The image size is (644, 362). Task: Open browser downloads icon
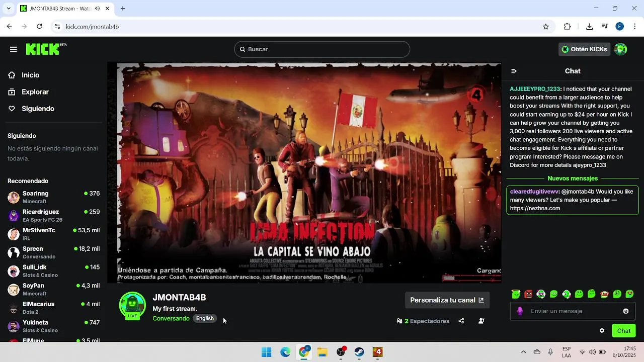pos(589,27)
